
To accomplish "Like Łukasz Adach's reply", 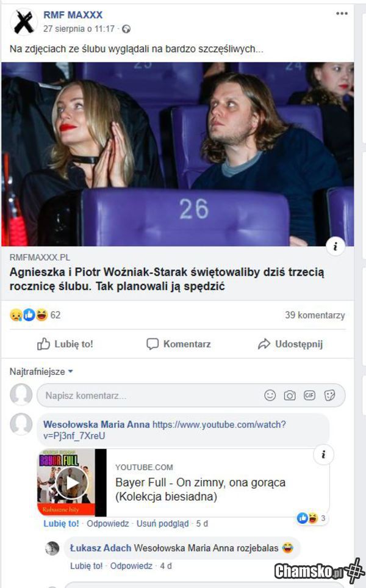I will (x=86, y=566).
